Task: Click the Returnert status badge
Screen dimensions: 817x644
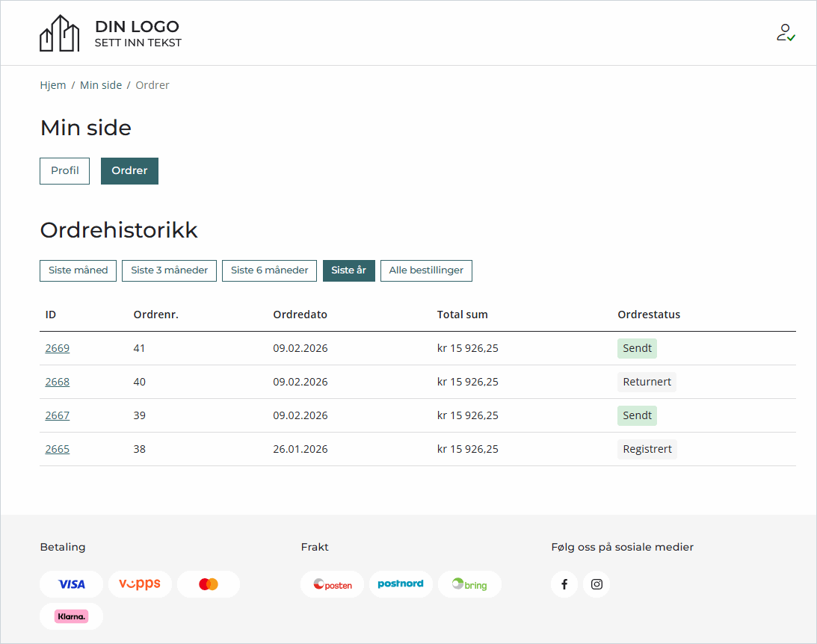Action: tap(647, 382)
